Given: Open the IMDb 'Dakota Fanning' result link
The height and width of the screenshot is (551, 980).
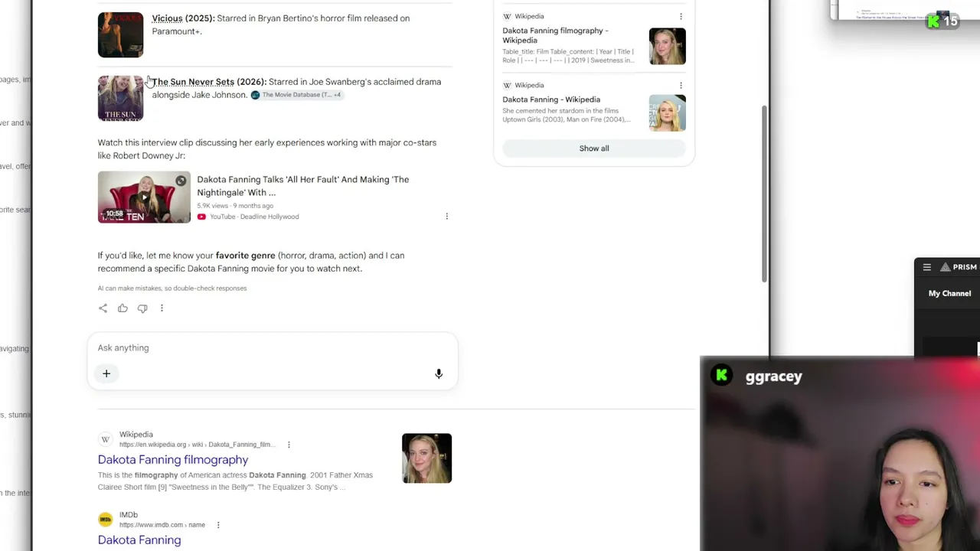Looking at the screenshot, I should 139,540.
